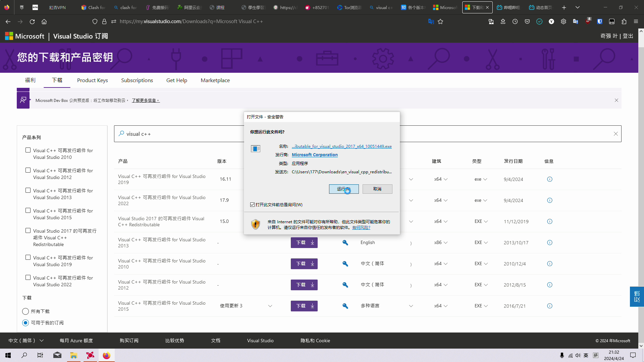Expand file type exe dropdown in 2022 row

(481, 200)
